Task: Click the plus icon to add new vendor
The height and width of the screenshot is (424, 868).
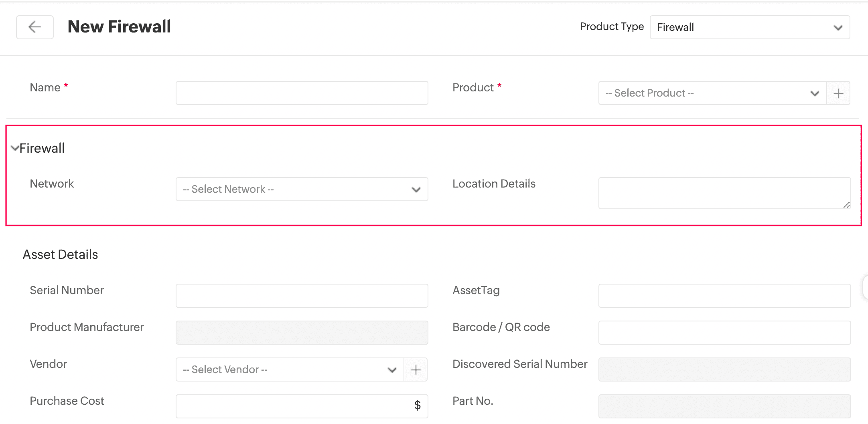Action: coord(416,369)
